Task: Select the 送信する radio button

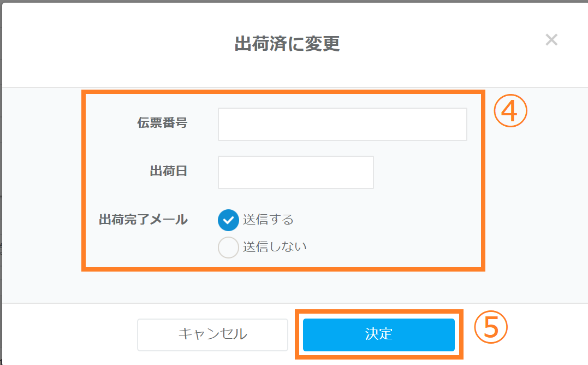Action: click(228, 220)
